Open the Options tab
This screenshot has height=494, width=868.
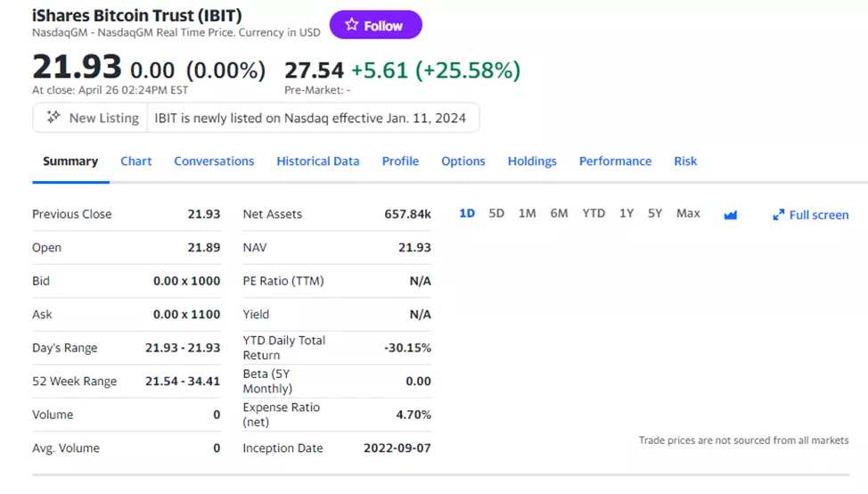[463, 161]
